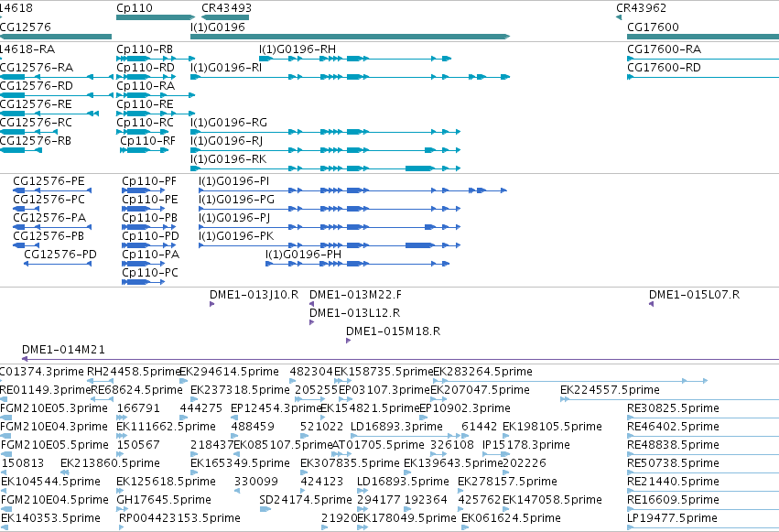
Task: Click transcript Cp110-RE
Action: click(x=156, y=114)
